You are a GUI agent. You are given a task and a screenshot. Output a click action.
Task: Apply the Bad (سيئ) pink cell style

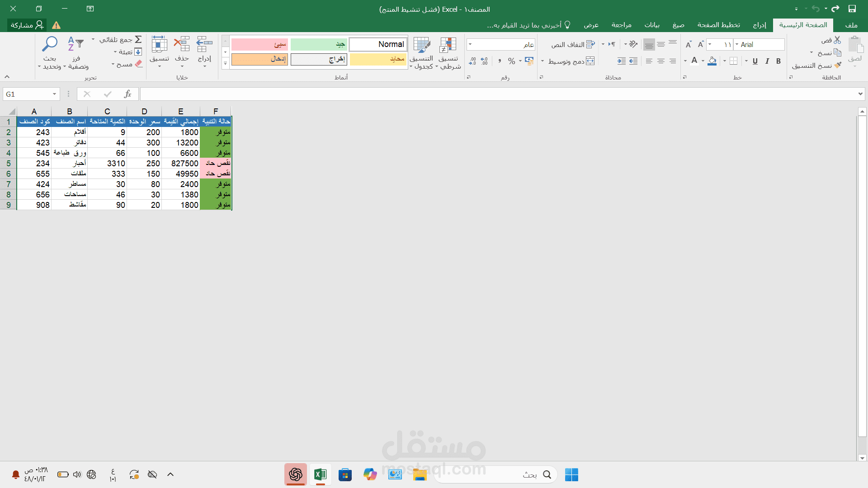tap(259, 44)
